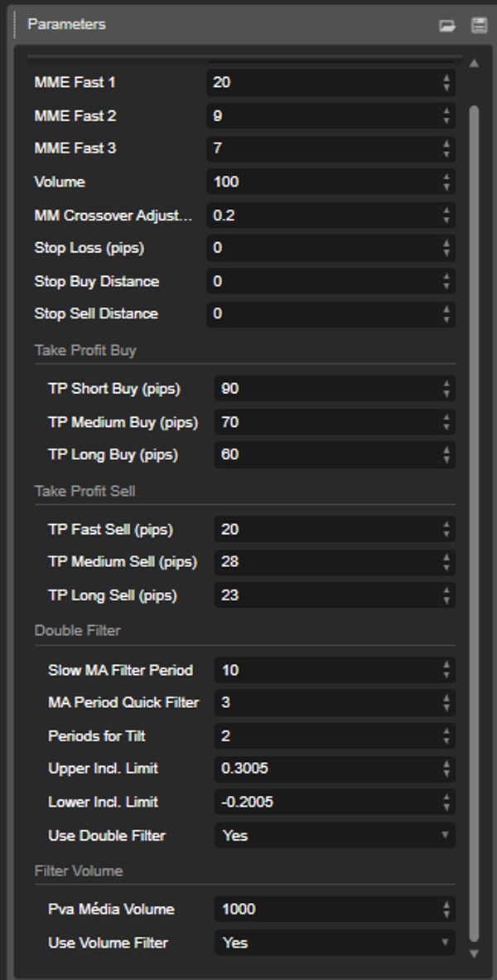Decrease MME Fast 3 with down arrow
The image size is (497, 980).
click(447, 153)
